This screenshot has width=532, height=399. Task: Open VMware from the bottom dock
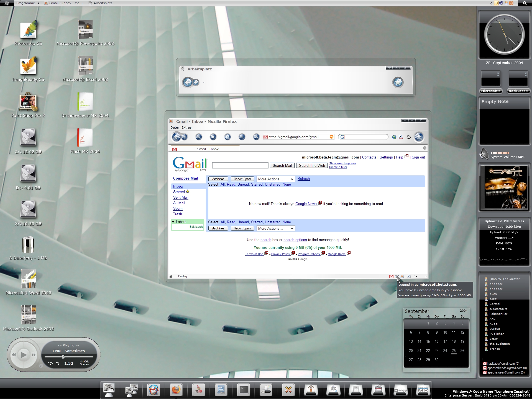(221, 390)
